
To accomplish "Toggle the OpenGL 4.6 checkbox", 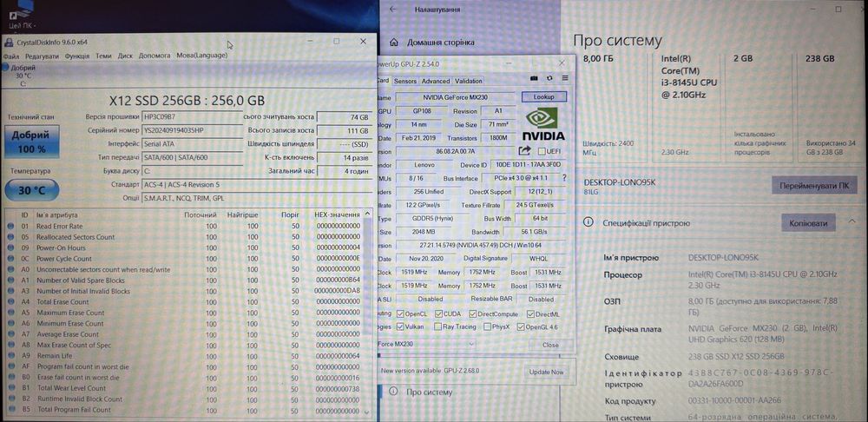I will (520, 326).
